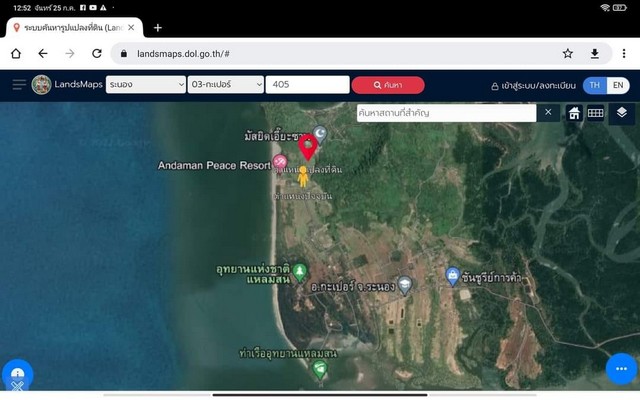Bookmark page with the star icon
This screenshot has width=640, height=400.
(x=568, y=54)
